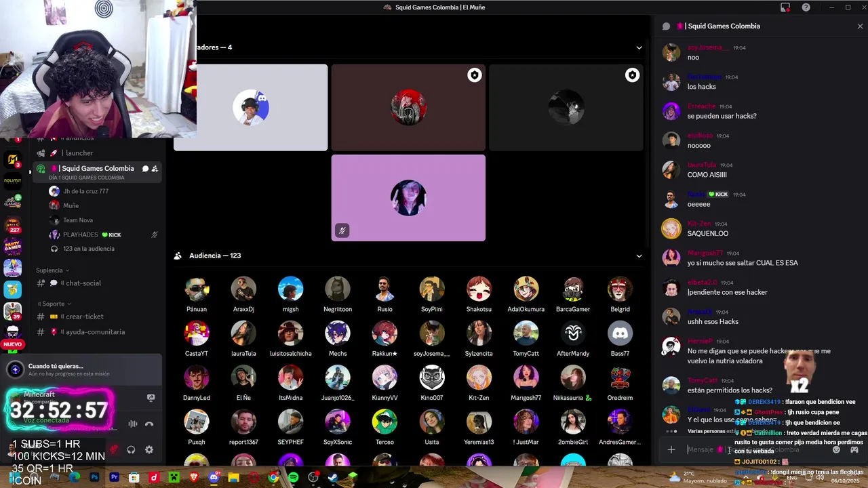Open the banana server icon

tap(13, 290)
